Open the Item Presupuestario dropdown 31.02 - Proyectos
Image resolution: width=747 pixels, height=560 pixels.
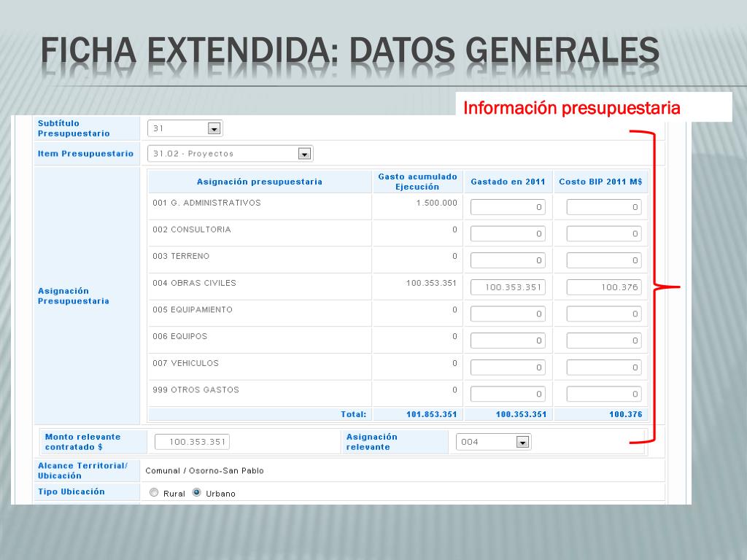click(x=230, y=153)
